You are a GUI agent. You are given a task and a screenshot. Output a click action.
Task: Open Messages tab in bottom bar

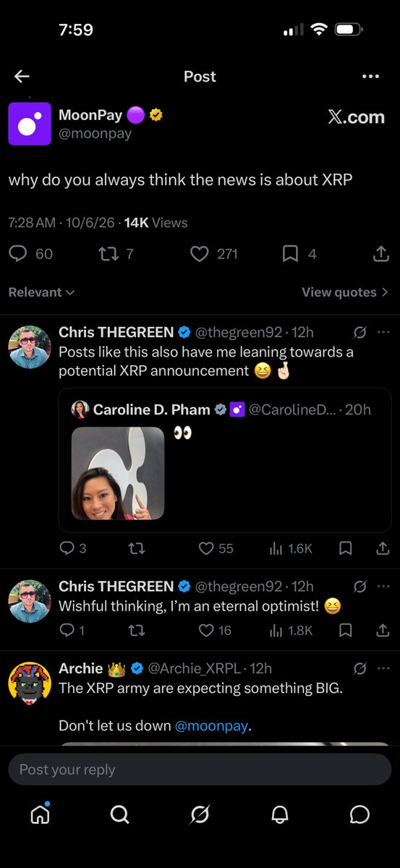click(x=359, y=815)
